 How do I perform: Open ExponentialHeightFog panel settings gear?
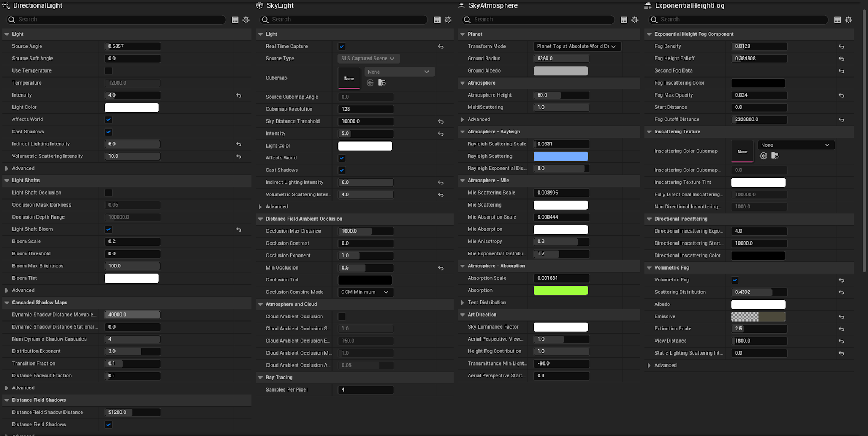pyautogui.click(x=848, y=20)
